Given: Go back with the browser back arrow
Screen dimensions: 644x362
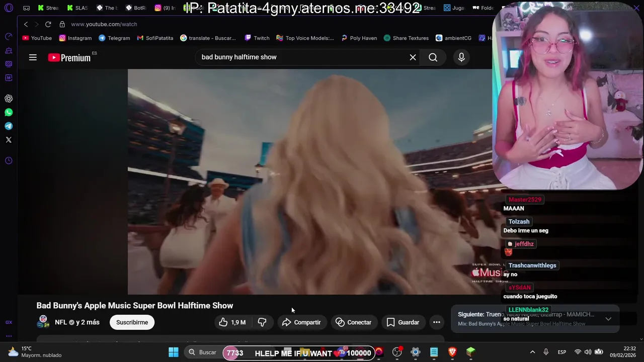Looking at the screenshot, I should click(x=26, y=24).
